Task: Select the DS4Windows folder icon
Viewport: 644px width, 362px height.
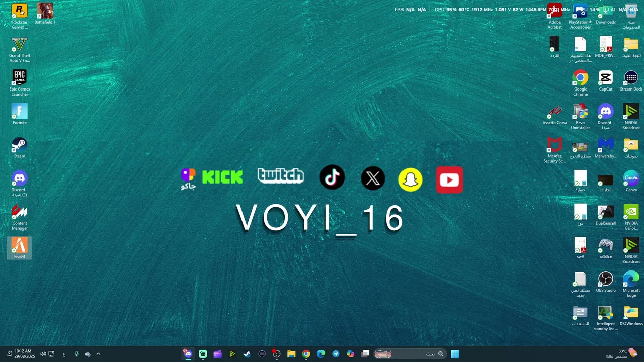Action: [631, 315]
